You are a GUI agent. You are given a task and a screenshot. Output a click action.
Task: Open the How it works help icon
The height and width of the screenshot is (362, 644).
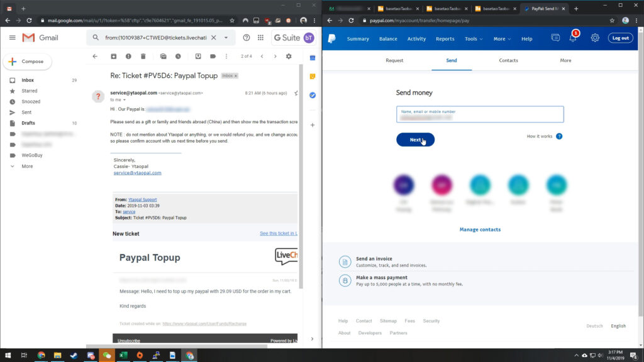coord(559,136)
